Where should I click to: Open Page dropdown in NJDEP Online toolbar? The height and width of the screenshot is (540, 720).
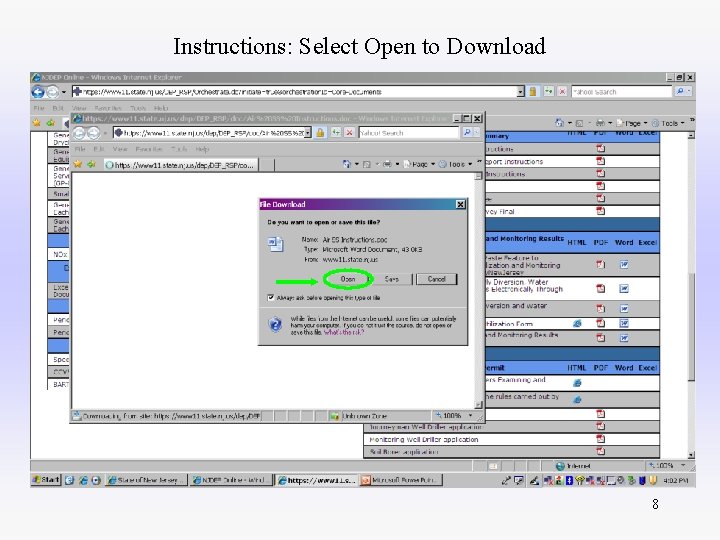(x=632, y=123)
